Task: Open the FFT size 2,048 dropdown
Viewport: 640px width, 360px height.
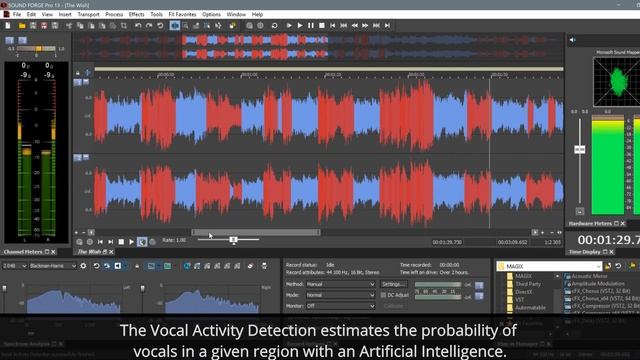Action: [14, 266]
